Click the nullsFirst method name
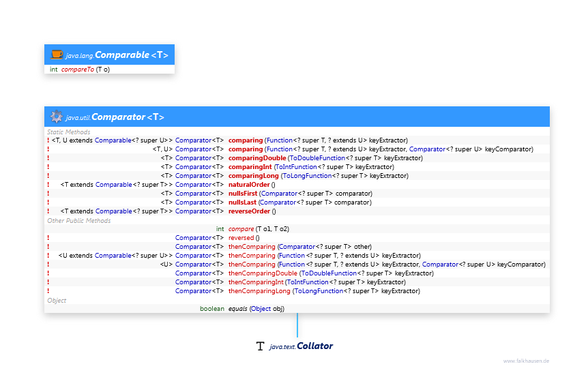 click(x=243, y=194)
